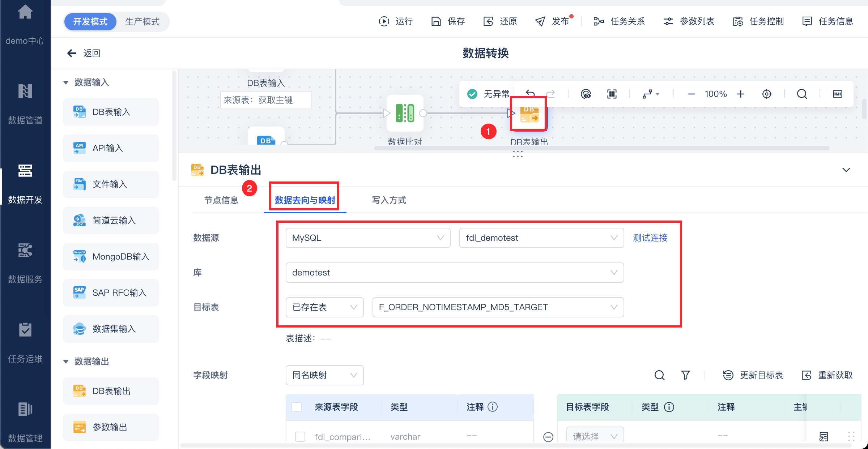
Task: Open the 同名映射 mapping dropdown
Action: click(324, 375)
